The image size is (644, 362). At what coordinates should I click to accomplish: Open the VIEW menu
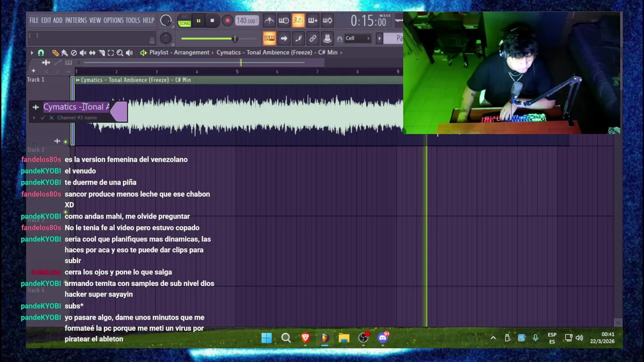tap(95, 21)
